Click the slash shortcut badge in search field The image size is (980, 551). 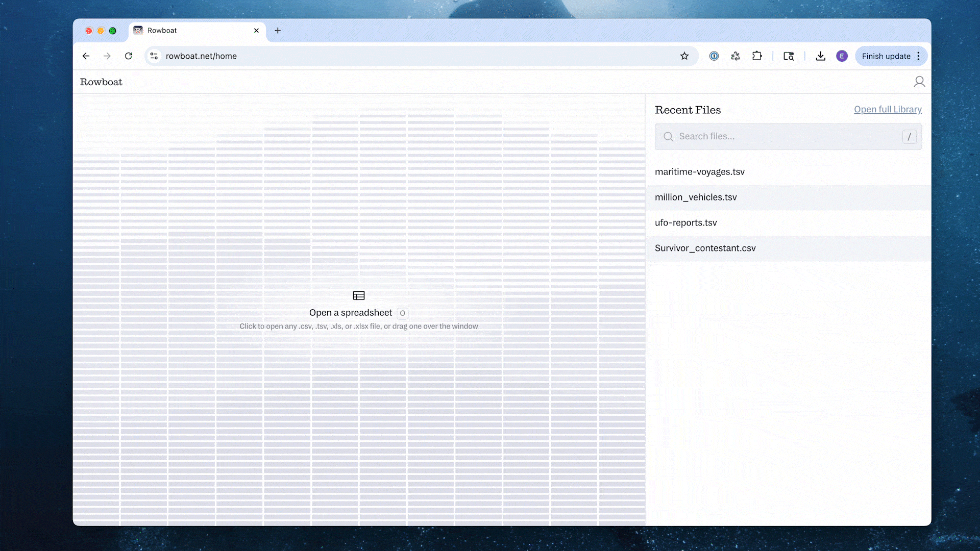pyautogui.click(x=909, y=136)
